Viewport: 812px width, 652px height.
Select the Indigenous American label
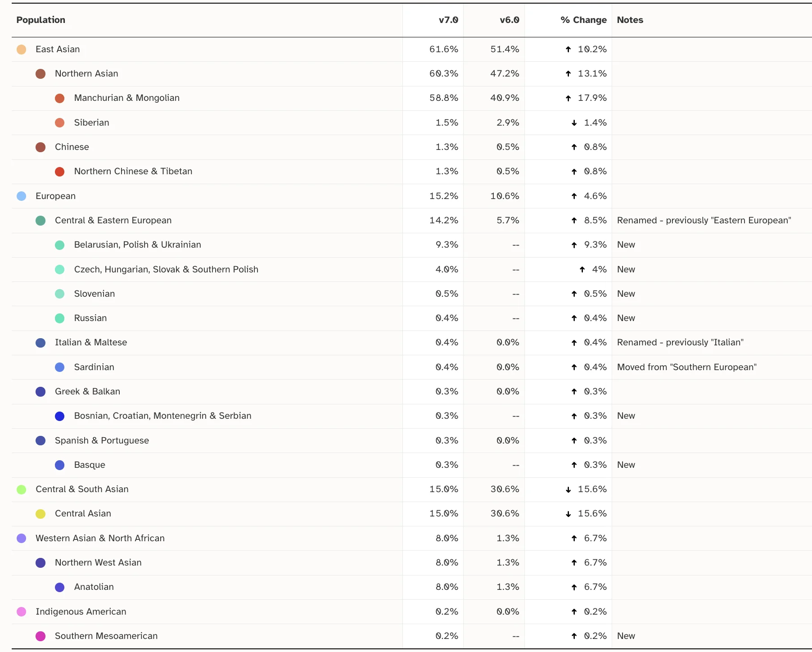[81, 611]
